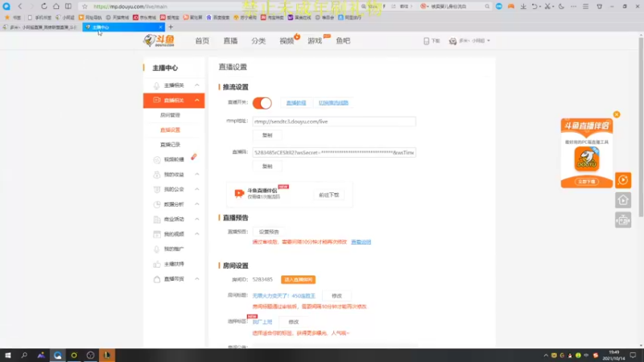Click the download arrow icon in browser toolbar
644x362 pixels.
(522, 6)
